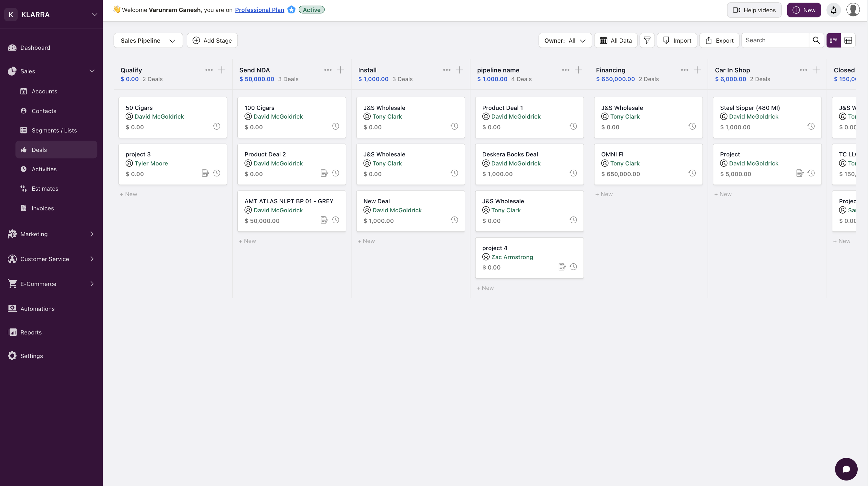Click plus icon in Financing stage header
The width and height of the screenshot is (868, 486).
697,70
